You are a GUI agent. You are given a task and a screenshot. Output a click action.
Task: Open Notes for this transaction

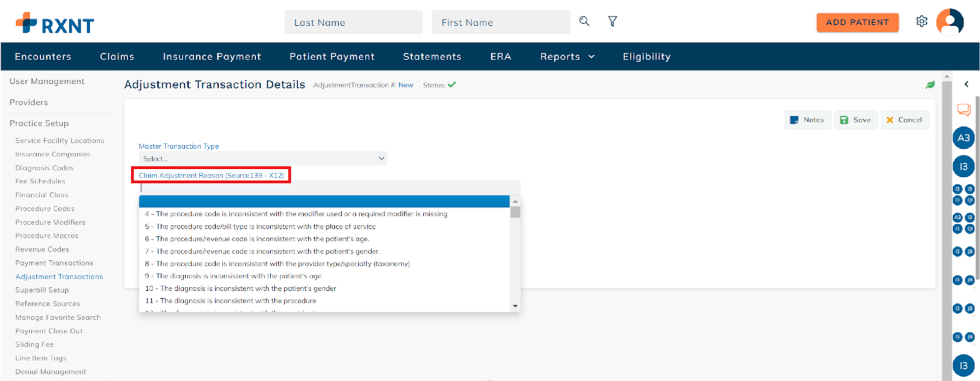tap(807, 120)
